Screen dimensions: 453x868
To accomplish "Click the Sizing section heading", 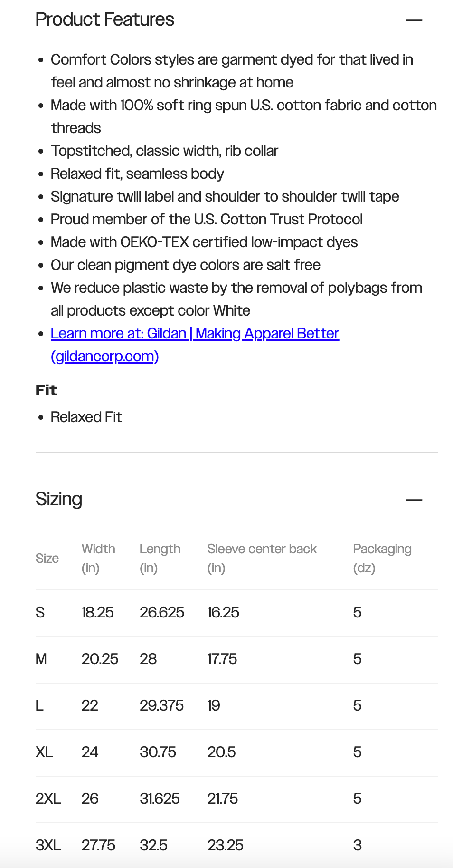I will [59, 499].
